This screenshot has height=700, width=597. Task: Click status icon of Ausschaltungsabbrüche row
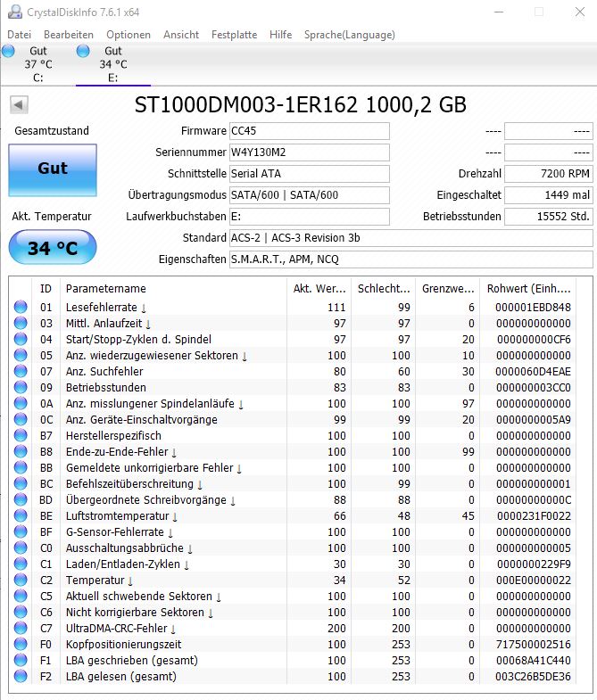pyautogui.click(x=21, y=548)
